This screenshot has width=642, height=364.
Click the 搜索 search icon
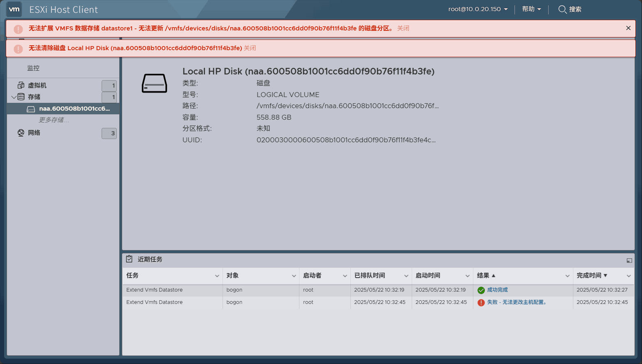click(562, 9)
